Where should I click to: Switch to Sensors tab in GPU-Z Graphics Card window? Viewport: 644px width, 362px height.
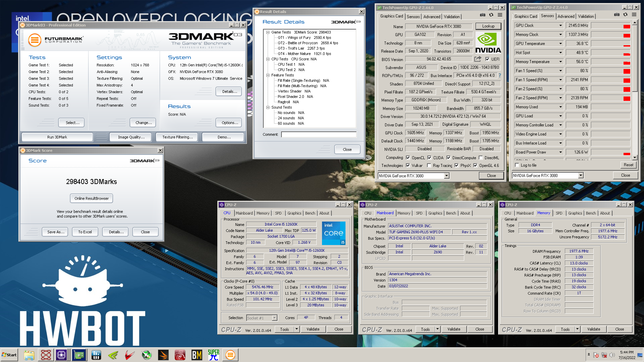413,17
